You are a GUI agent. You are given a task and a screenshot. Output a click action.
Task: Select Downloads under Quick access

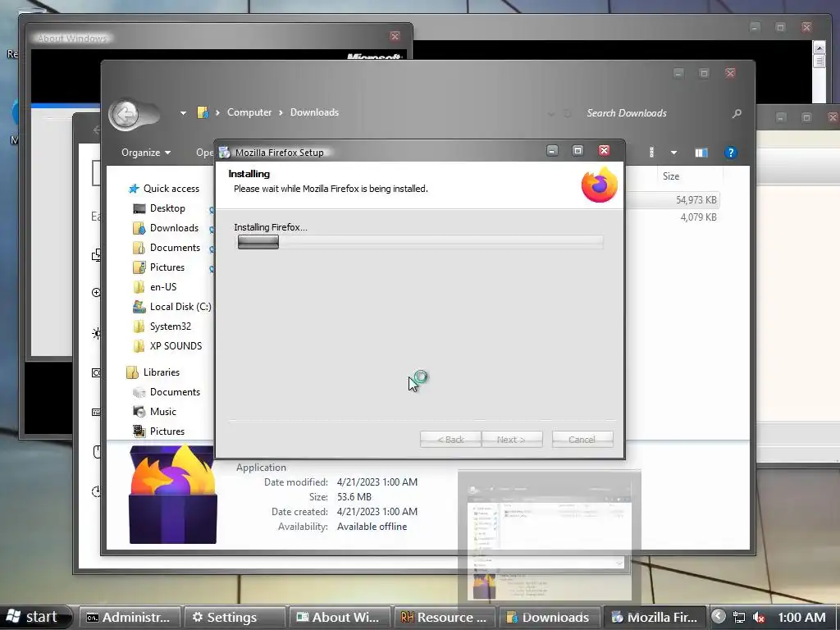pos(174,228)
